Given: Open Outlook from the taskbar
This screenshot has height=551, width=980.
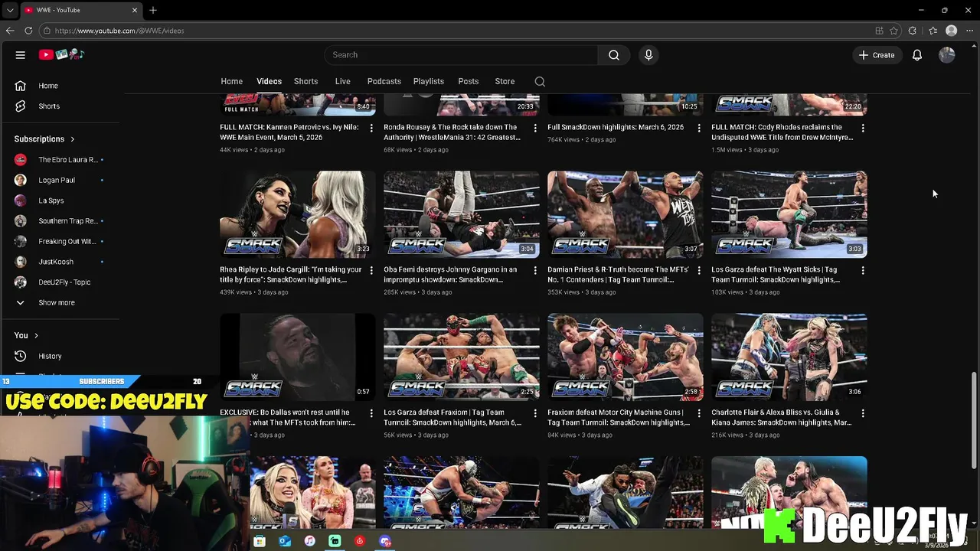Looking at the screenshot, I should tap(285, 541).
